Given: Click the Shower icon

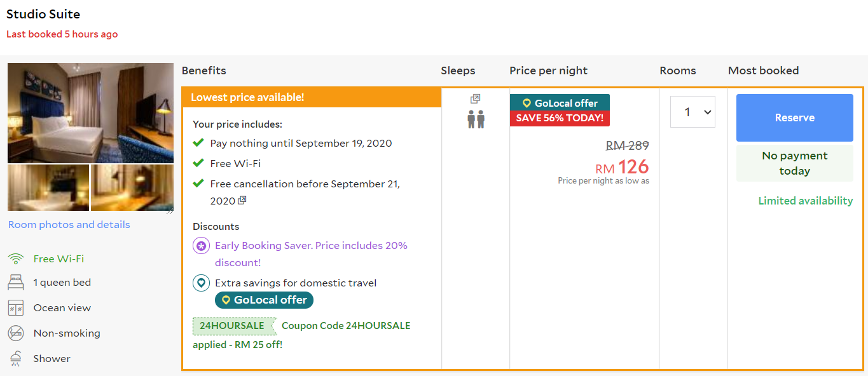Looking at the screenshot, I should coord(16,359).
